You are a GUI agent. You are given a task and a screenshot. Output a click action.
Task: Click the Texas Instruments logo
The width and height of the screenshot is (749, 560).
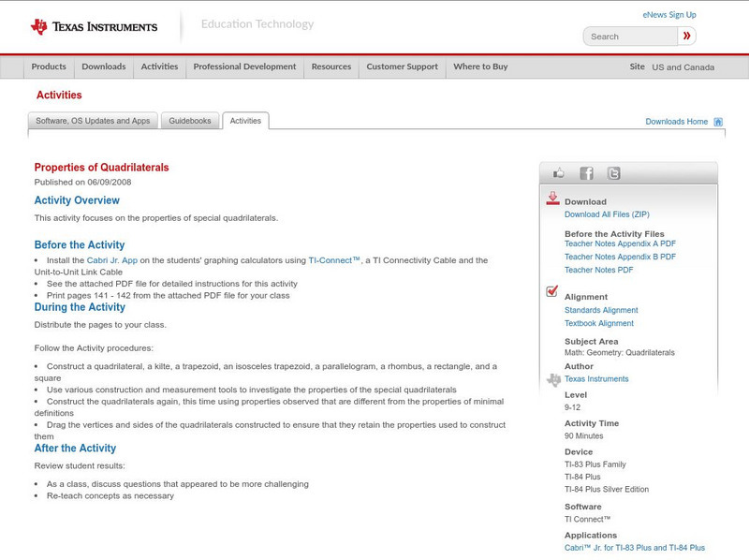94,27
